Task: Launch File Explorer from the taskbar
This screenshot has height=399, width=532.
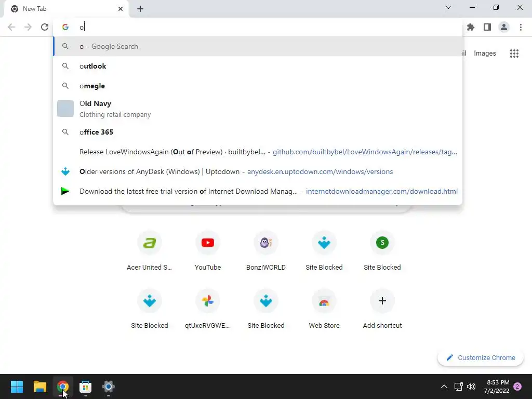Action: (39, 387)
